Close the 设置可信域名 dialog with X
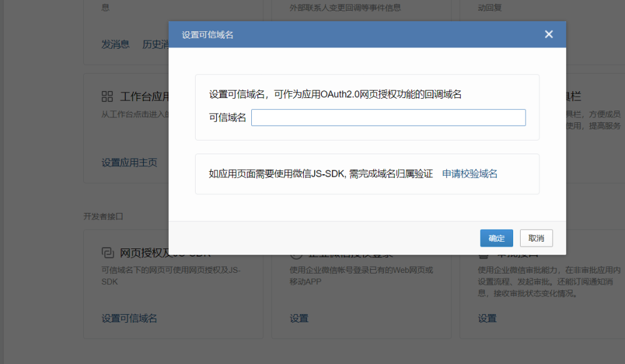The width and height of the screenshot is (625, 364). click(x=549, y=34)
